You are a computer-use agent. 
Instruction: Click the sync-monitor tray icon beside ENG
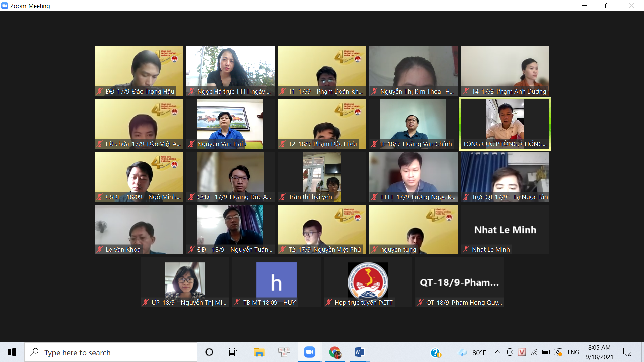[558, 352]
